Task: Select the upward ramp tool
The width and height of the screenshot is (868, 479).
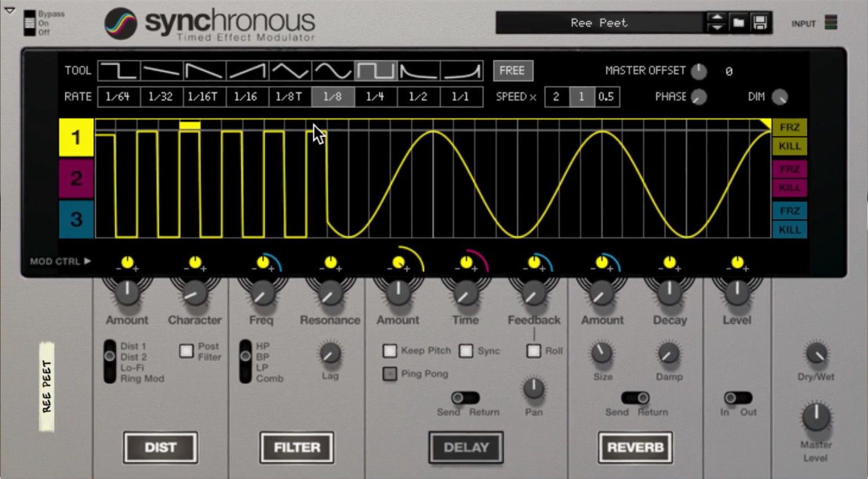Action: coord(247,71)
